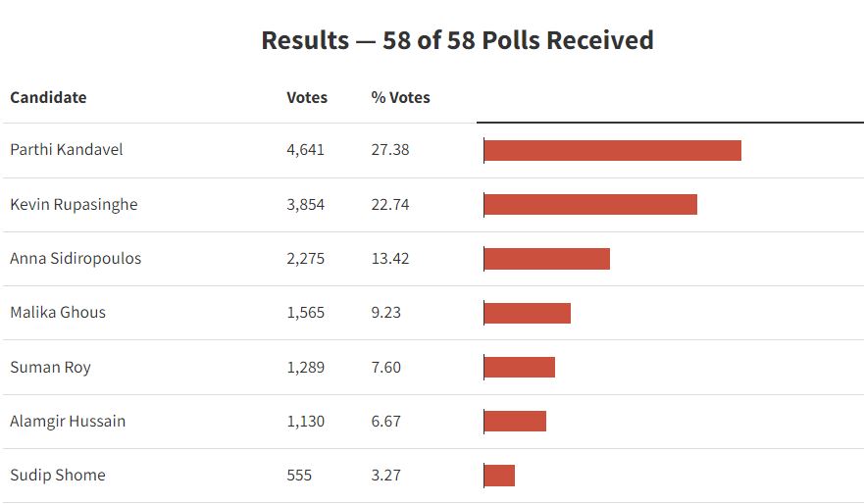Click Anna Sidiropoulos's red vote bar
864x504 pixels.
pyautogui.click(x=547, y=259)
